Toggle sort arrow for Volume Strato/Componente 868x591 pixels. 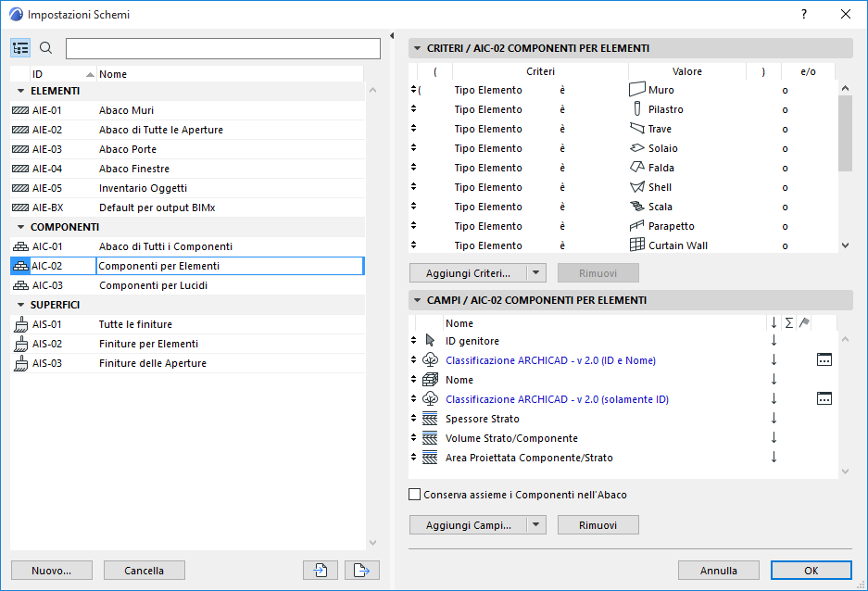point(774,438)
